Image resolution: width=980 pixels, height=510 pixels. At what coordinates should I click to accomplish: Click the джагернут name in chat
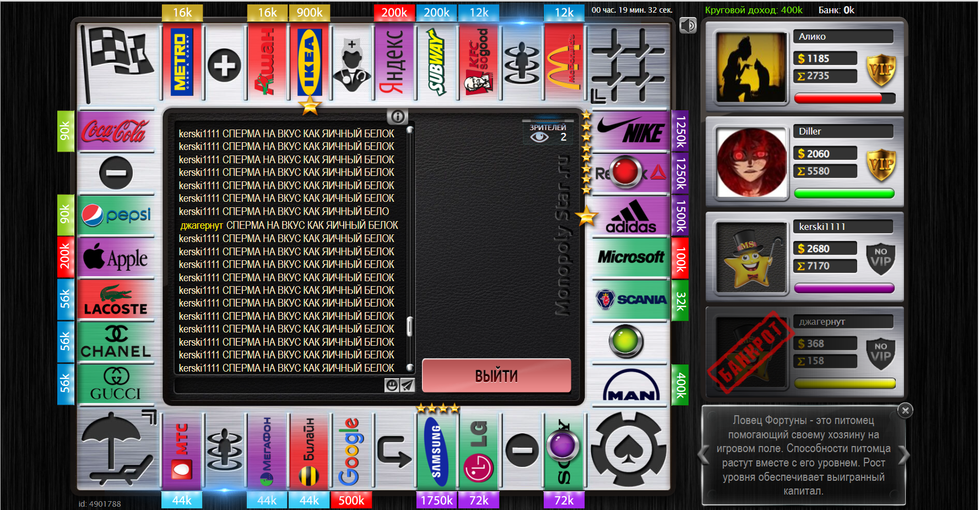(x=202, y=226)
